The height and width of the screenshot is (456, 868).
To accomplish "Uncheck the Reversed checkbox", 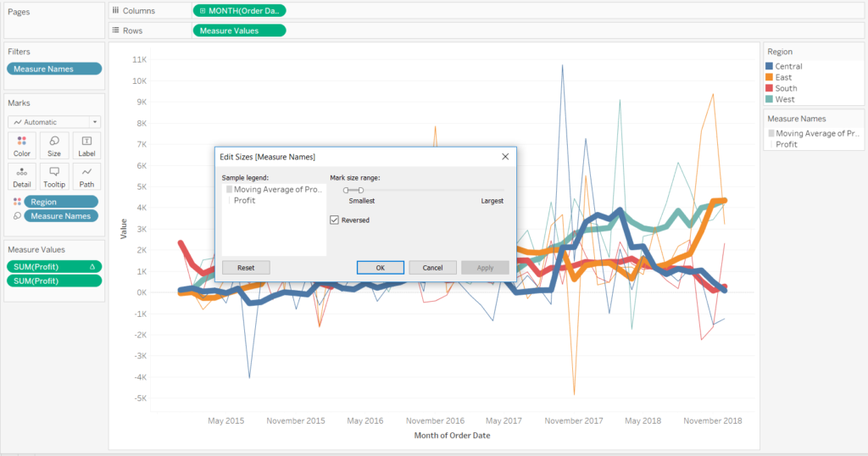I will (x=335, y=220).
